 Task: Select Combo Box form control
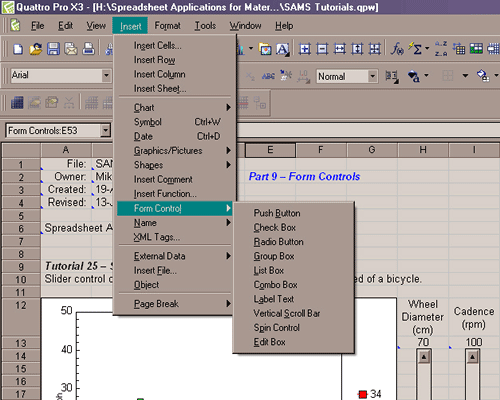tap(293, 285)
